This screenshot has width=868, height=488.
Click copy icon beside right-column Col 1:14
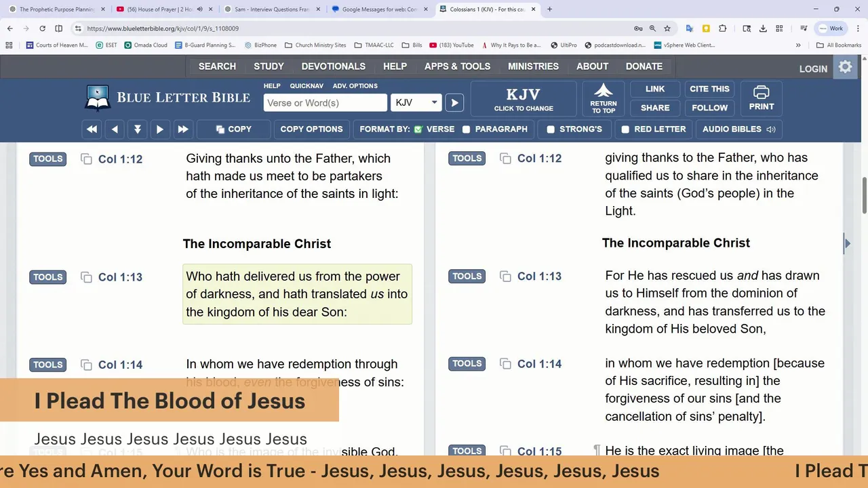pyautogui.click(x=505, y=364)
